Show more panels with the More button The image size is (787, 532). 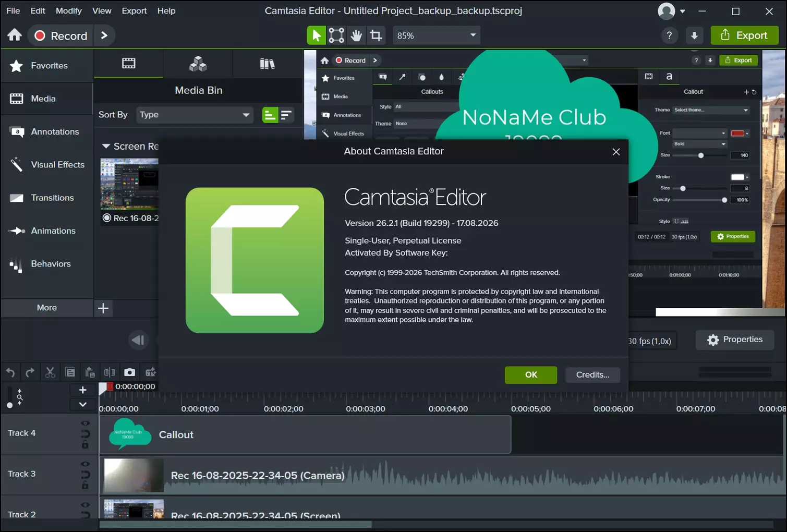pos(47,308)
